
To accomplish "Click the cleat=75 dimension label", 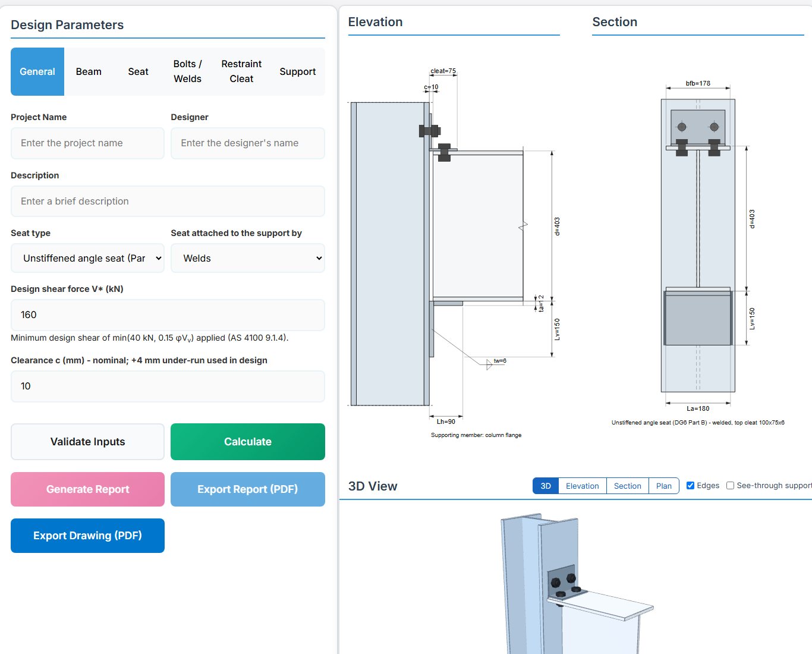I will pos(443,71).
